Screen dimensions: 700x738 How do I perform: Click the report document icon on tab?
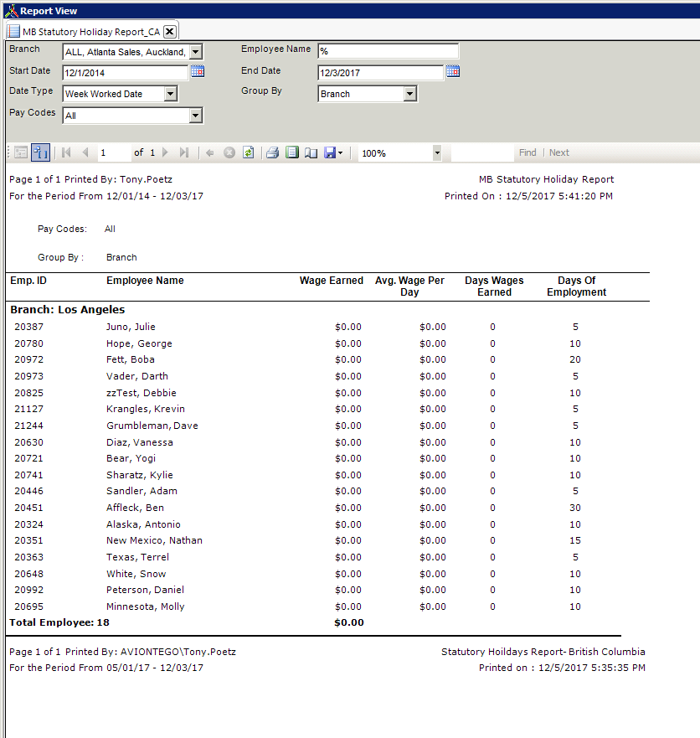[14, 32]
